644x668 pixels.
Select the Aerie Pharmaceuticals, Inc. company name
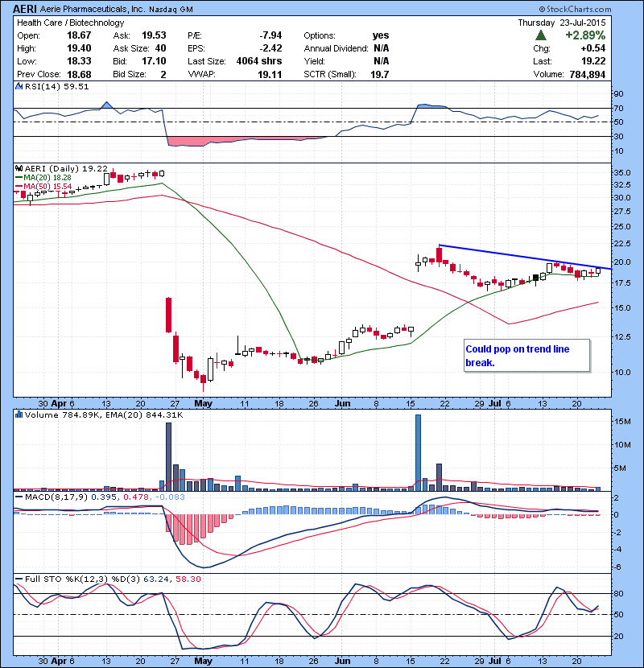(92, 9)
